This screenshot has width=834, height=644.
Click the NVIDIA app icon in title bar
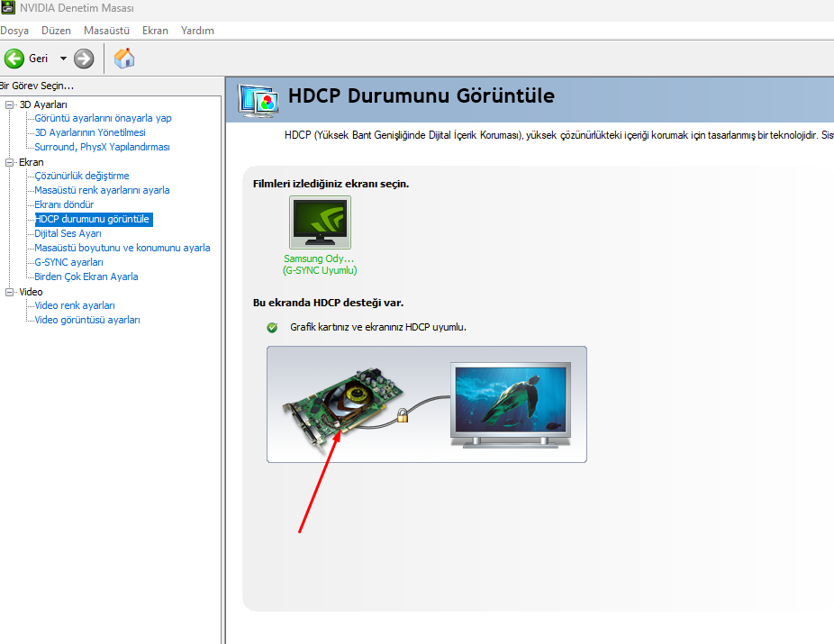pyautogui.click(x=7, y=7)
